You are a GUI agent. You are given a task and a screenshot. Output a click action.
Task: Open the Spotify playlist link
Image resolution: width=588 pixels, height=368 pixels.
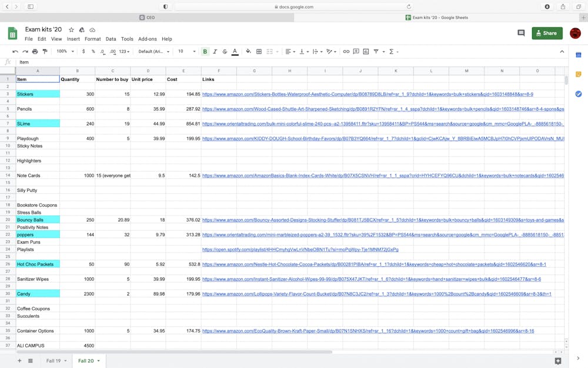point(300,250)
